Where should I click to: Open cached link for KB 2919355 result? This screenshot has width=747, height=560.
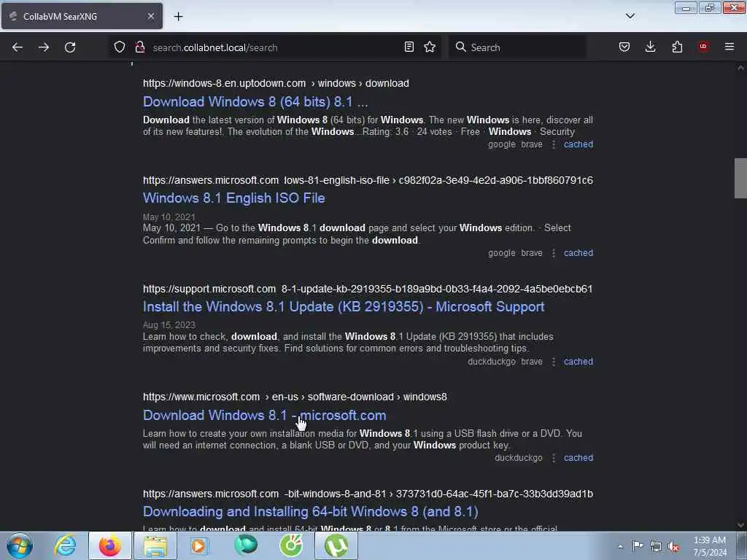point(578,362)
